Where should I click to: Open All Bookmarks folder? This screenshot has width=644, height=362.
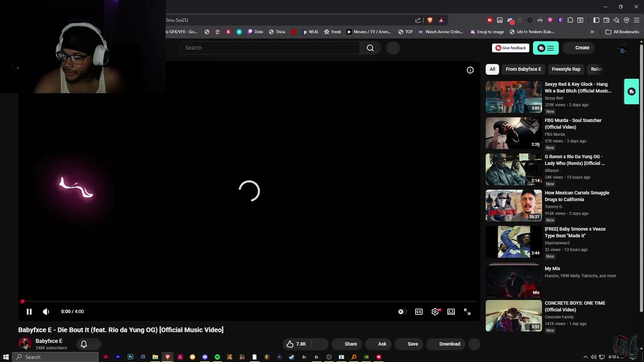(622, 32)
